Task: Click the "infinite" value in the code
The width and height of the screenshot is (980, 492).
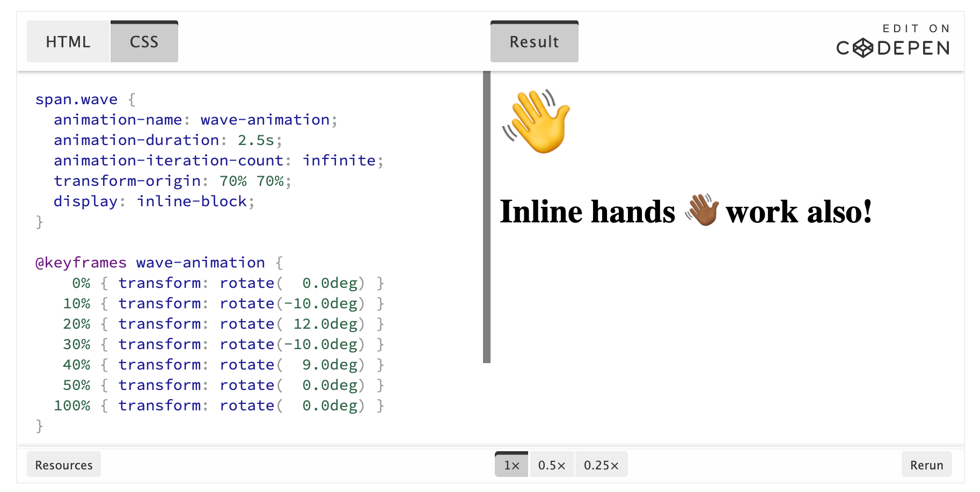Action: tap(339, 161)
